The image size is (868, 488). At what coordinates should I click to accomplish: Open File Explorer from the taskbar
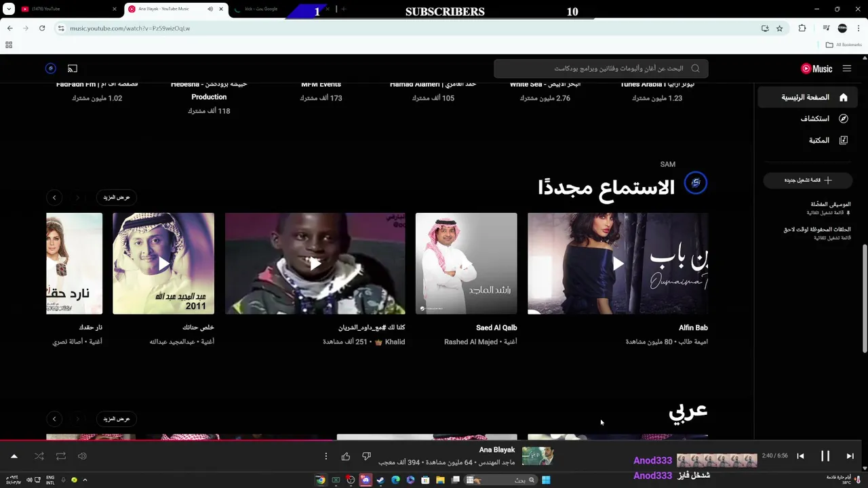(440, 480)
